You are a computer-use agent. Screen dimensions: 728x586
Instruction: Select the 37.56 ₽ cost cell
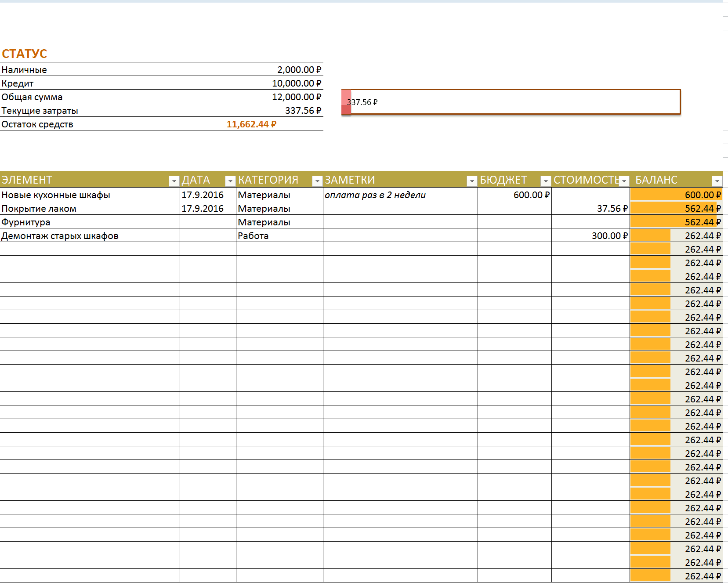[590, 208]
